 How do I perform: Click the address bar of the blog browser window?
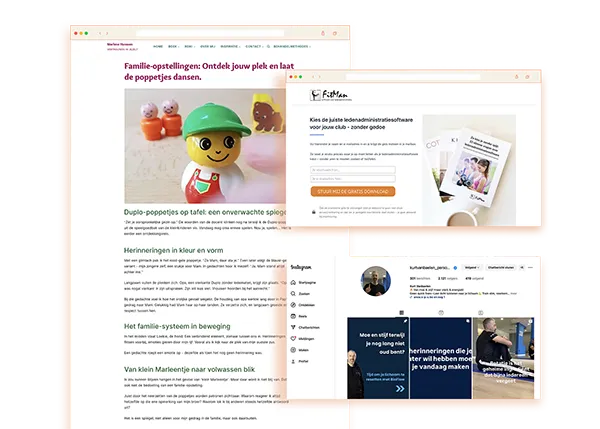point(210,33)
